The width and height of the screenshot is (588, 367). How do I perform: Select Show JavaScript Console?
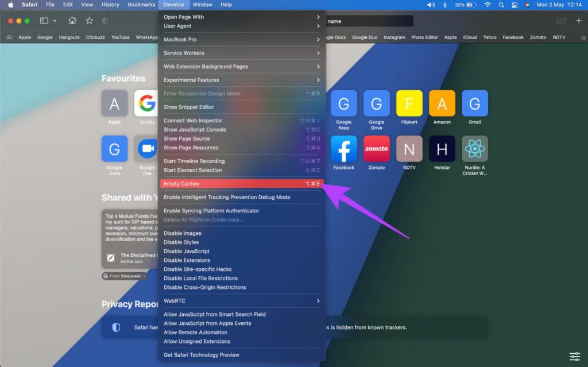(x=242, y=129)
